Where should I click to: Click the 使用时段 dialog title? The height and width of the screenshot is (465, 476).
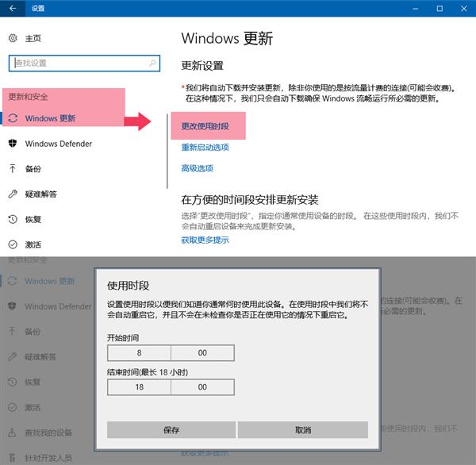click(128, 286)
